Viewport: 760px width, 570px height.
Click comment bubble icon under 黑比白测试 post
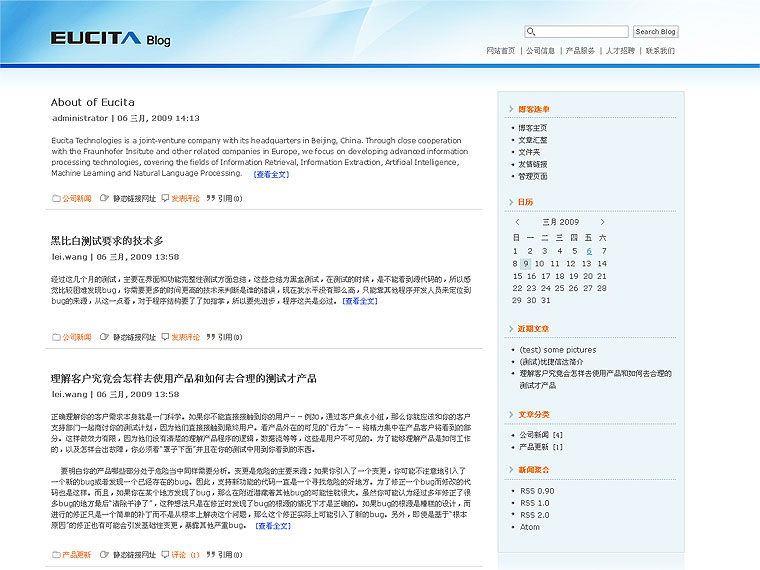(x=165, y=336)
